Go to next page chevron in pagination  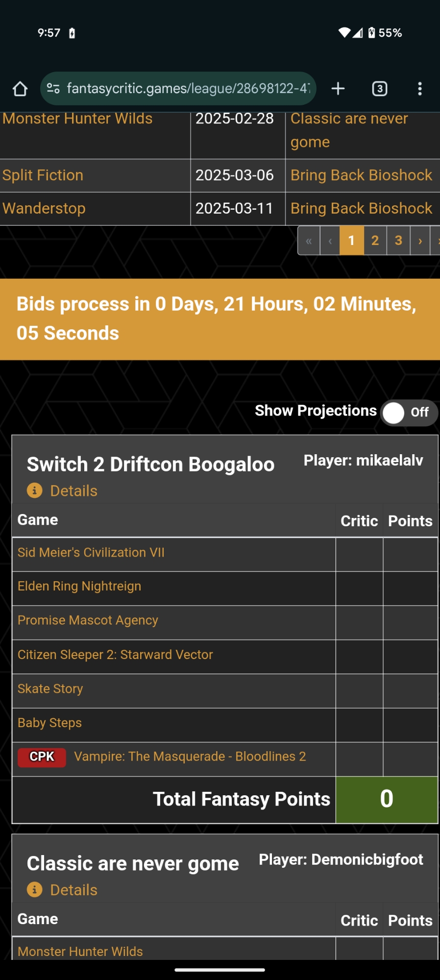(420, 241)
